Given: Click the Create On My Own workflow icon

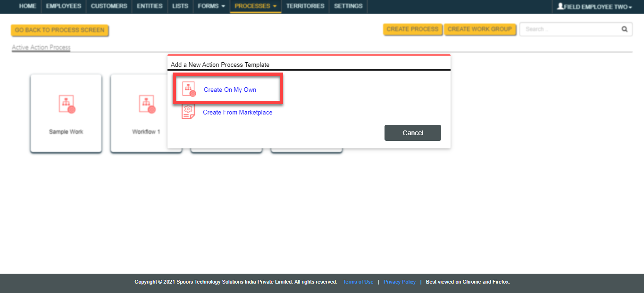Looking at the screenshot, I should click(189, 89).
